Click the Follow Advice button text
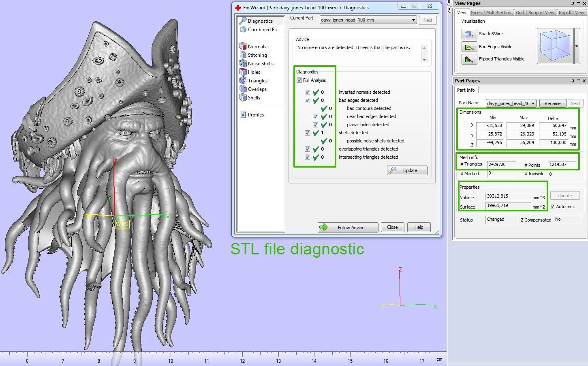Screen dimensions: 588x366 pos(351,228)
